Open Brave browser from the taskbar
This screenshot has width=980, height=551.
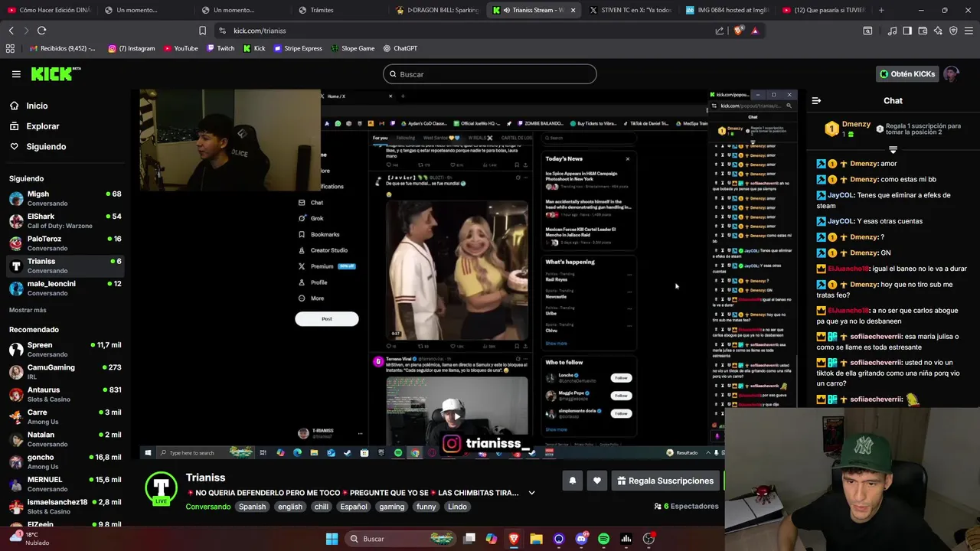514,539
